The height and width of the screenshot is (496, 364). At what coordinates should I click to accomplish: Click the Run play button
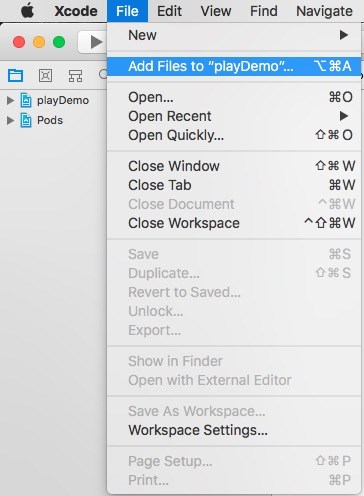click(96, 42)
